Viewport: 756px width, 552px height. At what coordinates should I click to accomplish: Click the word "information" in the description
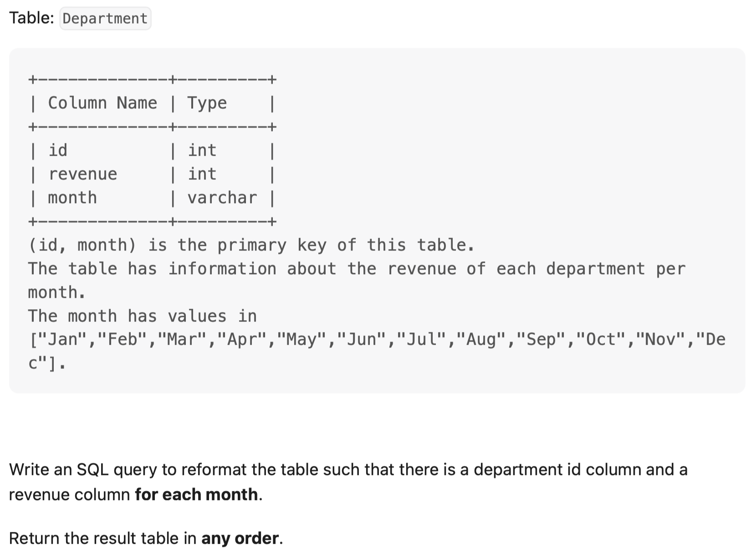[x=222, y=269]
